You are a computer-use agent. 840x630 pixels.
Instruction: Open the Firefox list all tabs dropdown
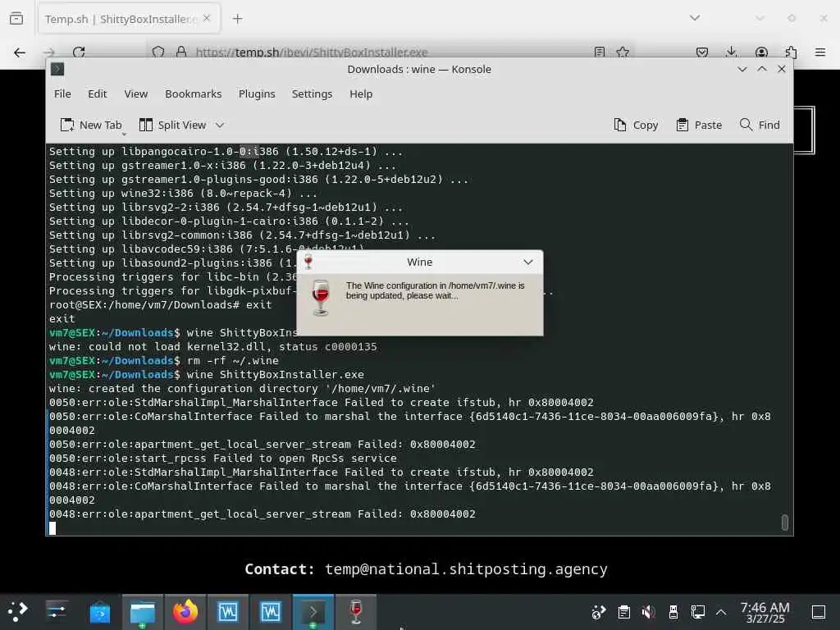tap(694, 18)
